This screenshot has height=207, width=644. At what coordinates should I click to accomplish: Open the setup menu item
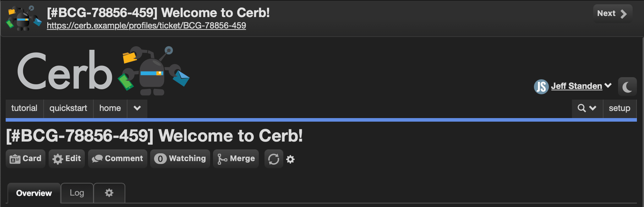620,108
